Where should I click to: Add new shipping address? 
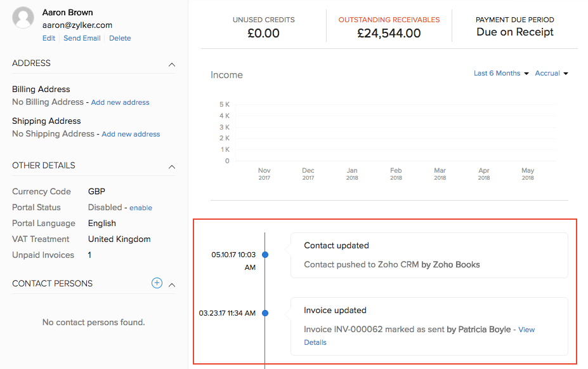pyautogui.click(x=131, y=134)
